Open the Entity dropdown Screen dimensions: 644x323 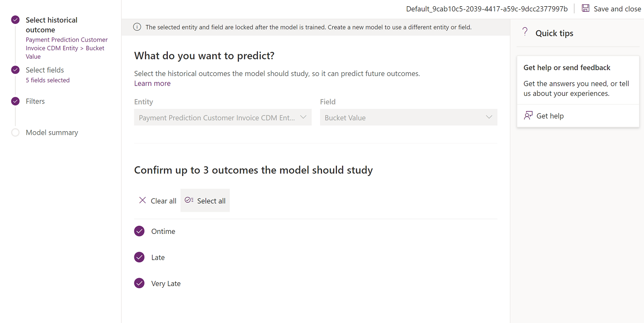(x=223, y=118)
